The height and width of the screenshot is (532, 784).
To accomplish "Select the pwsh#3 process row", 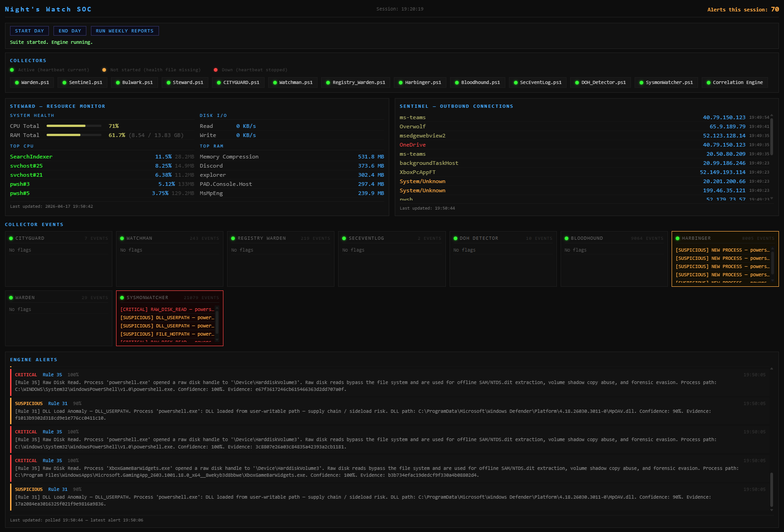I will [x=102, y=184].
